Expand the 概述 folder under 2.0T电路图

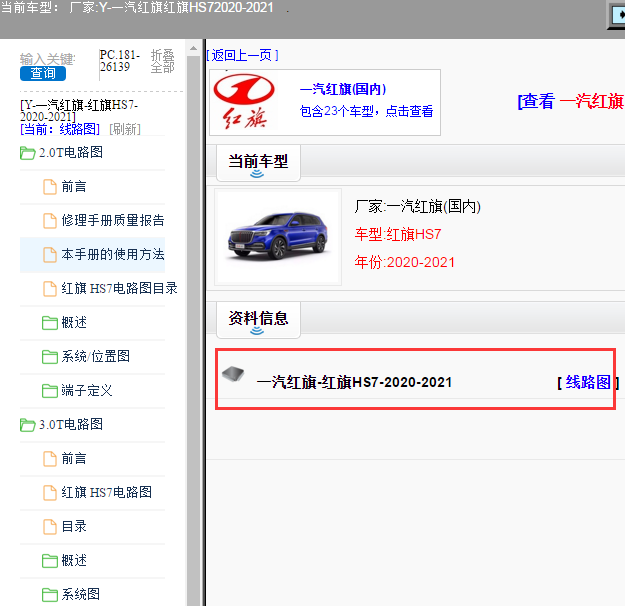tap(74, 322)
